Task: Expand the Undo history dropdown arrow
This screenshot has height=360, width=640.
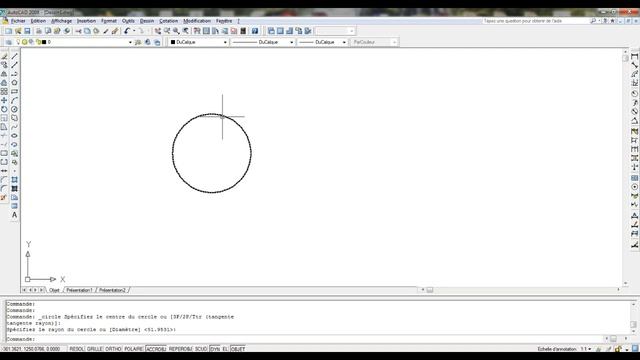Action: (134, 31)
